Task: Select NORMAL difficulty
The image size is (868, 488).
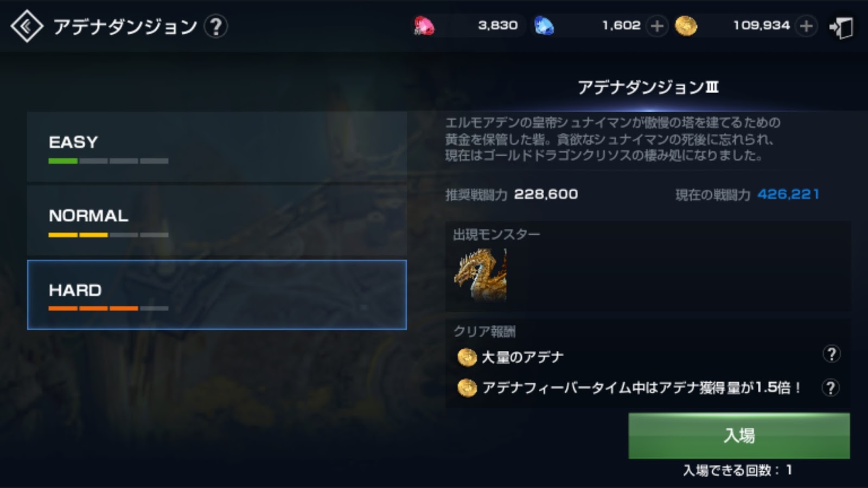Action: [217, 221]
